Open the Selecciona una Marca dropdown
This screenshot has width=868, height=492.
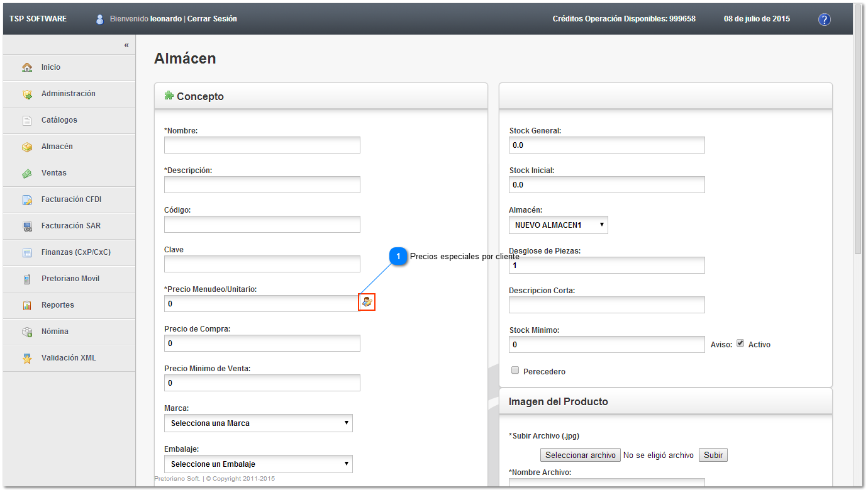[259, 423]
